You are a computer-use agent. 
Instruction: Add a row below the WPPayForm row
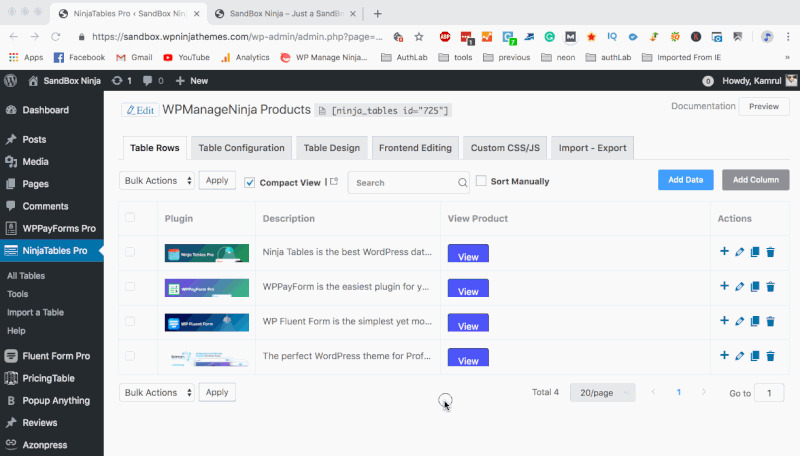(724, 286)
